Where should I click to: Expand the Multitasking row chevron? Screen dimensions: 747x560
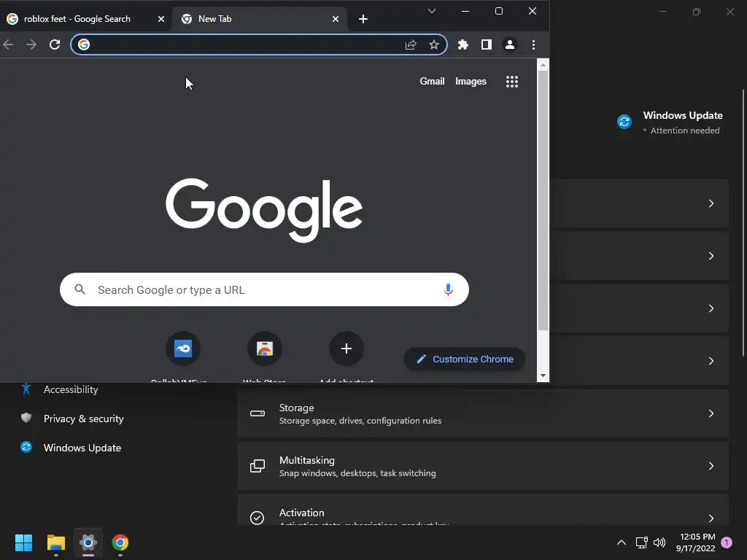(x=711, y=466)
